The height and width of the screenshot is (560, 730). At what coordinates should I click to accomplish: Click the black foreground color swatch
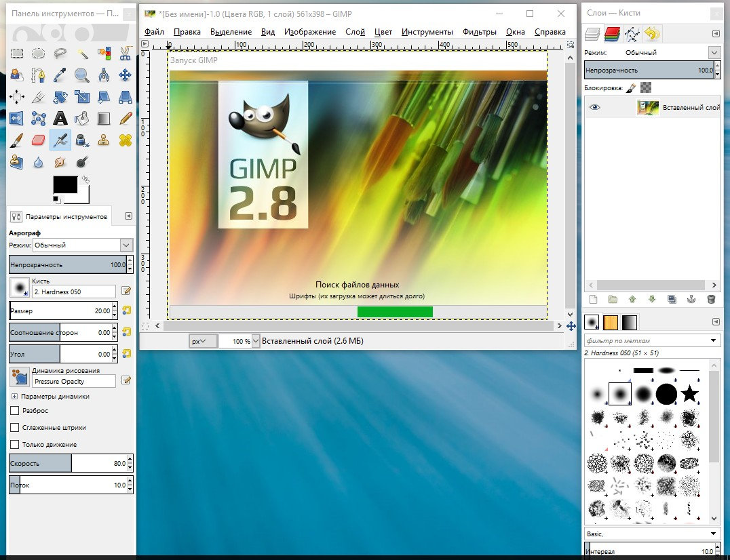(65, 184)
